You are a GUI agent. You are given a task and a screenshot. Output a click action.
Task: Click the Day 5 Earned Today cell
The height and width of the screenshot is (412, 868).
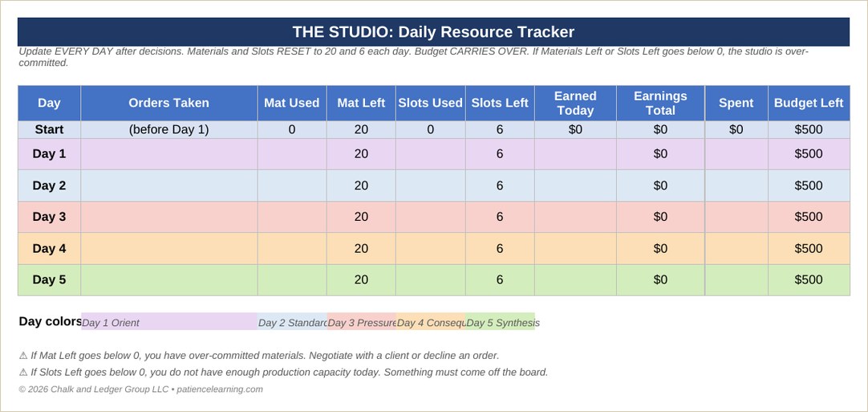[x=575, y=280]
